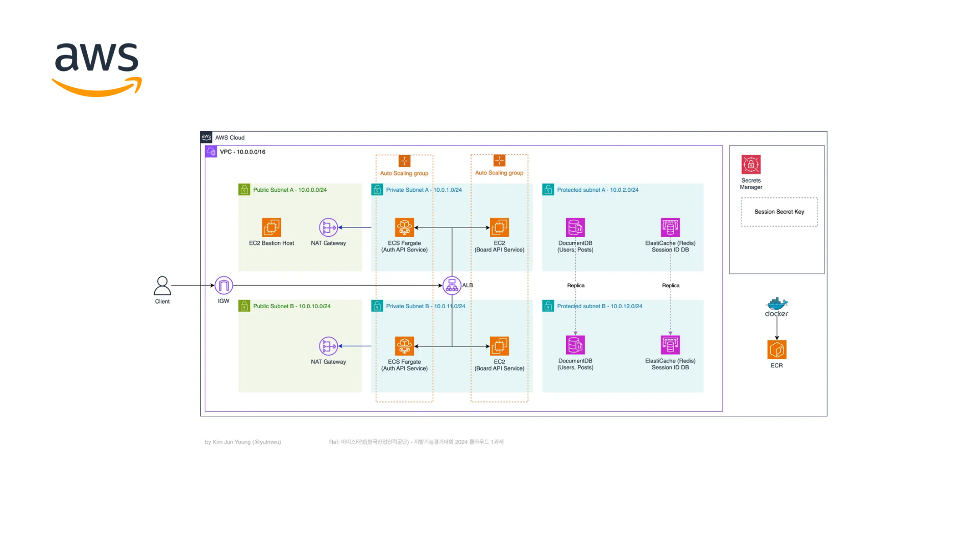The height and width of the screenshot is (551, 980).
Task: Select the ECR registry icon
Action: coord(776,350)
